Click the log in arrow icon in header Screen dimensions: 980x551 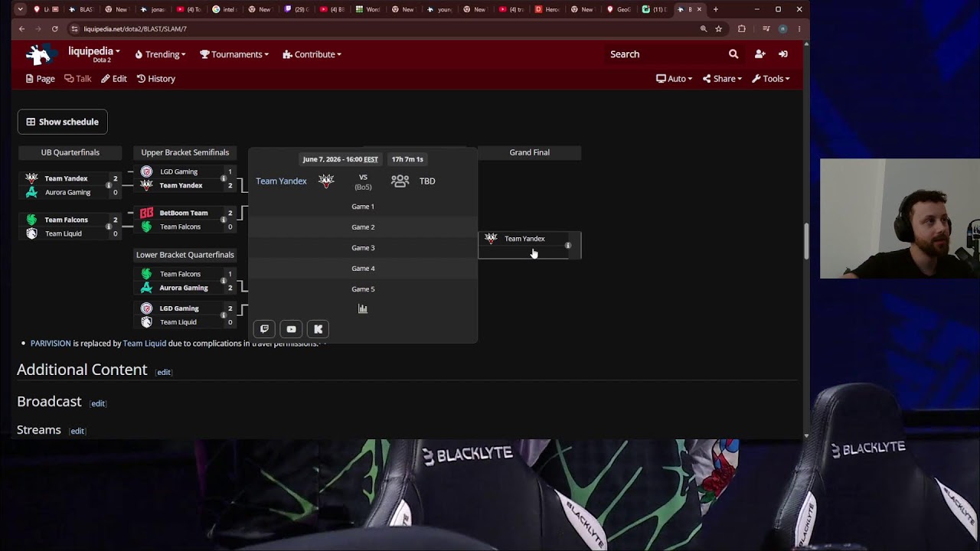tap(783, 54)
